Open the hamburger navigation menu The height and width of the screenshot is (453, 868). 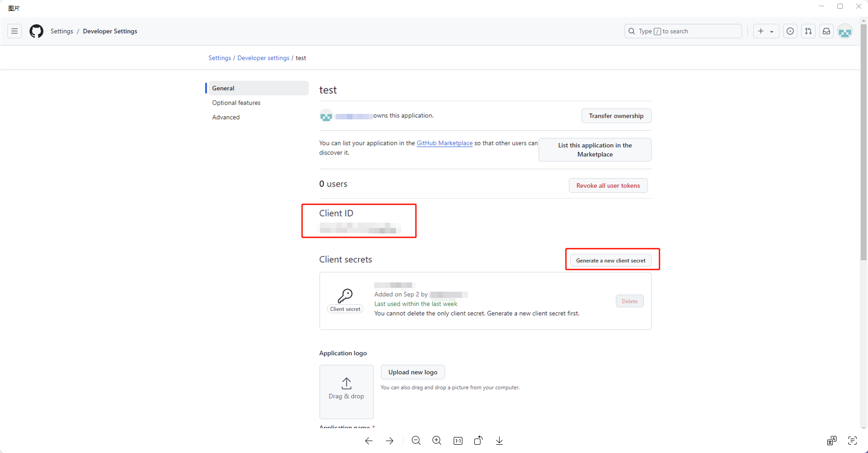click(14, 31)
